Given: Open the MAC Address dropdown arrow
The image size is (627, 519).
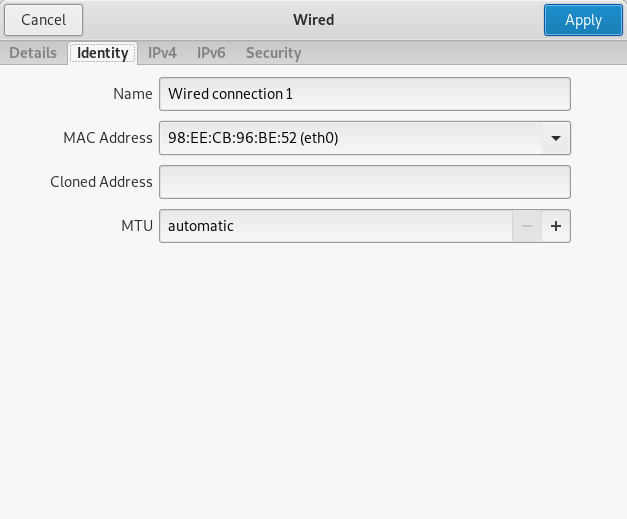Looking at the screenshot, I should pos(556,138).
